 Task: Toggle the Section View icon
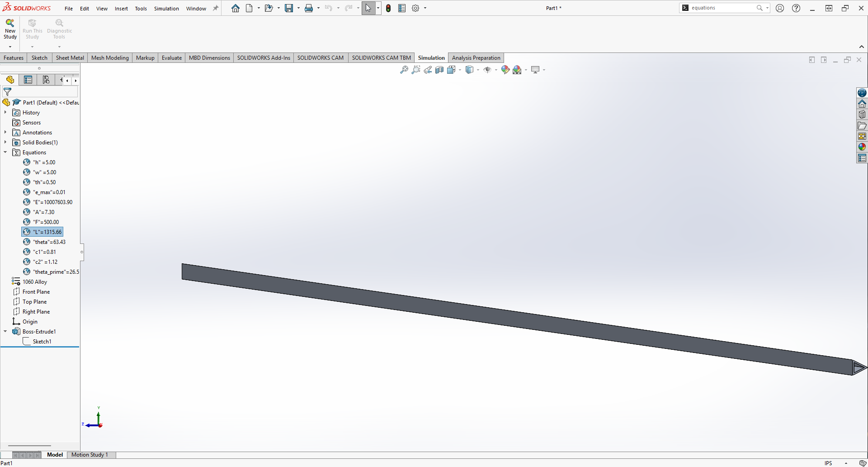pyautogui.click(x=439, y=70)
